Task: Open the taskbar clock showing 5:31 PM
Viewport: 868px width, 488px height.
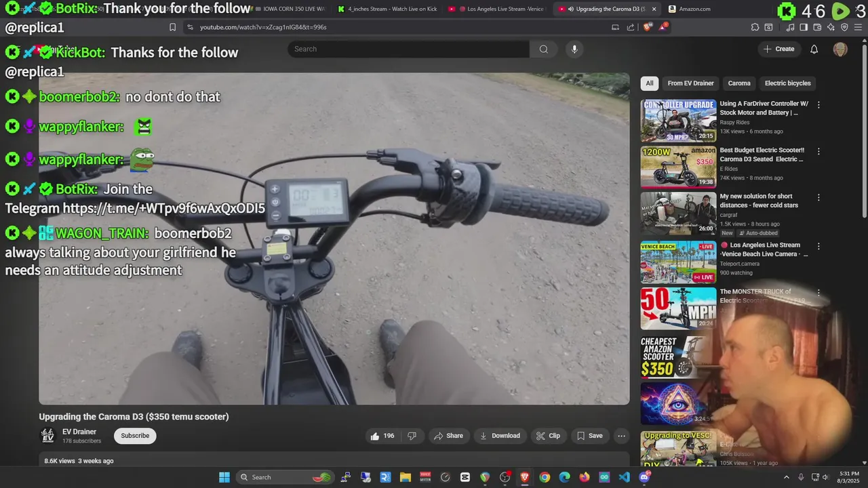Action: 849,477
